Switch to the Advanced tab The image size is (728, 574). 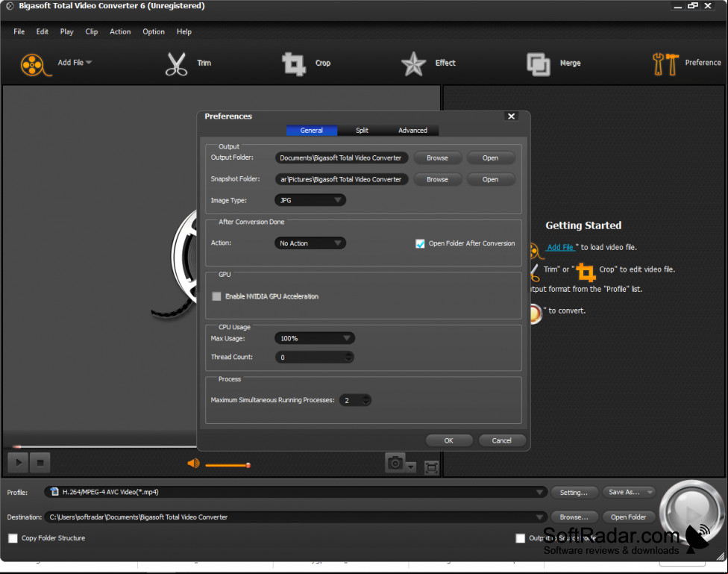point(412,131)
